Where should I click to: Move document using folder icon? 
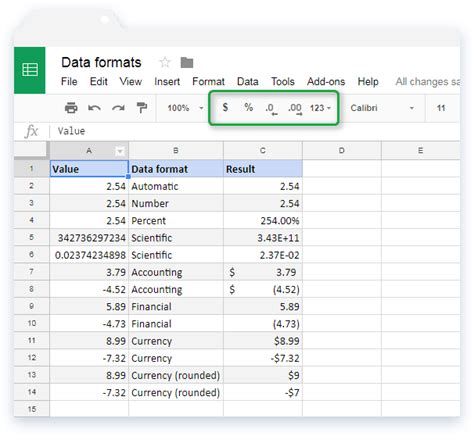187,62
